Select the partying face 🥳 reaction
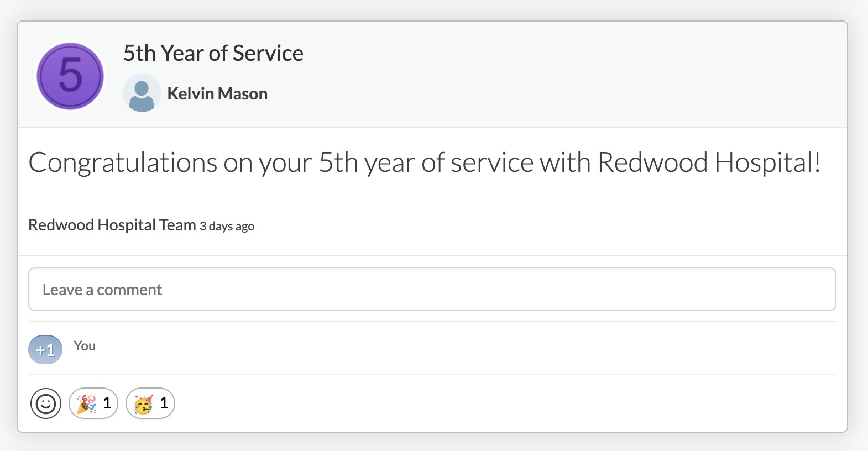Screen dimensions: 868x451 point(150,403)
